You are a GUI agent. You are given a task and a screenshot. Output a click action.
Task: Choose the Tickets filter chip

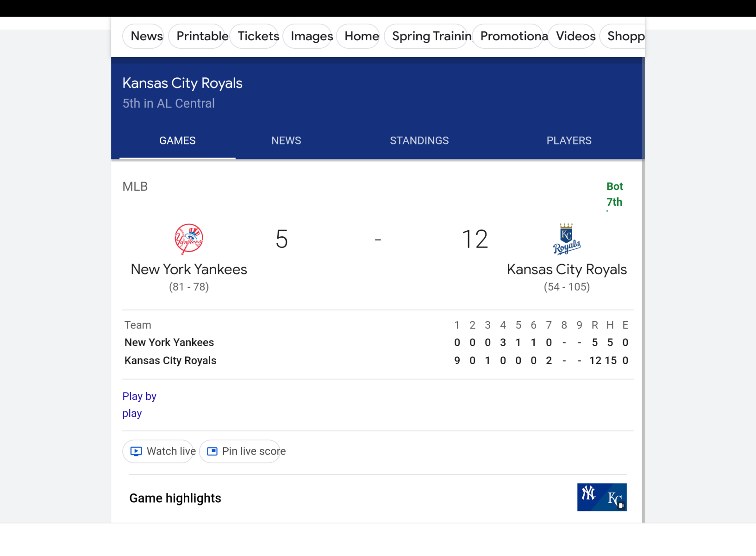(258, 36)
